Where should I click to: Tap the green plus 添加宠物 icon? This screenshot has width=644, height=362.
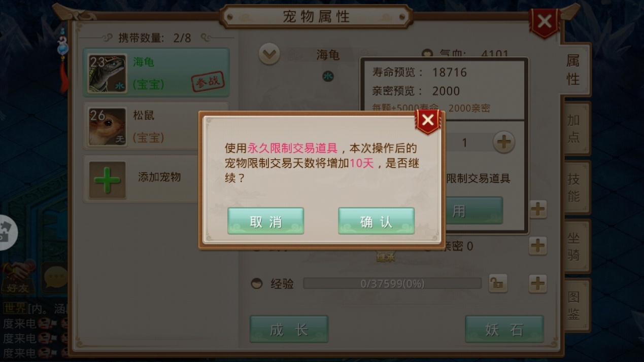[x=107, y=179]
